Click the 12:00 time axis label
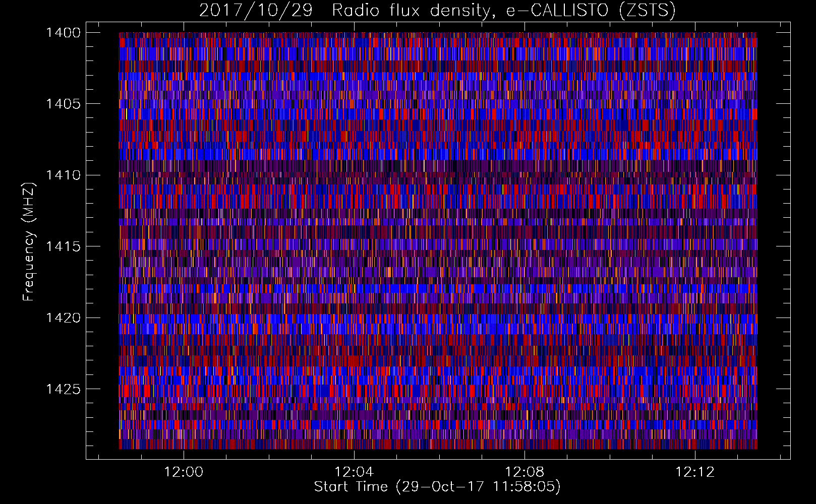 pyautogui.click(x=184, y=472)
